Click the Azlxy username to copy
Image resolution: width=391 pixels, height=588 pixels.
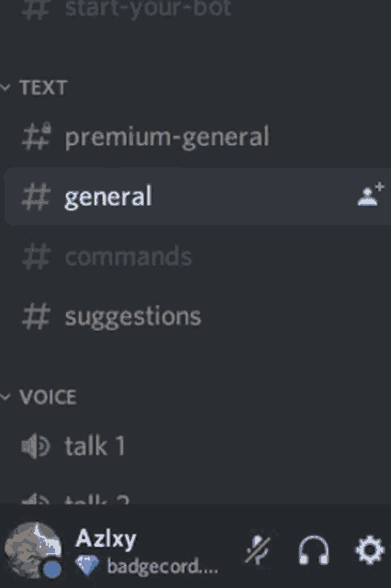pyautogui.click(x=106, y=539)
